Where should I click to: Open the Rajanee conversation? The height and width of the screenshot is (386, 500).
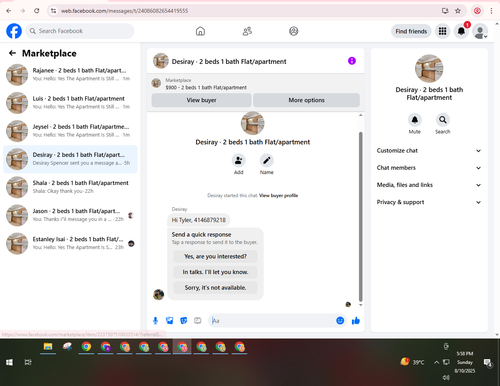tap(70, 75)
